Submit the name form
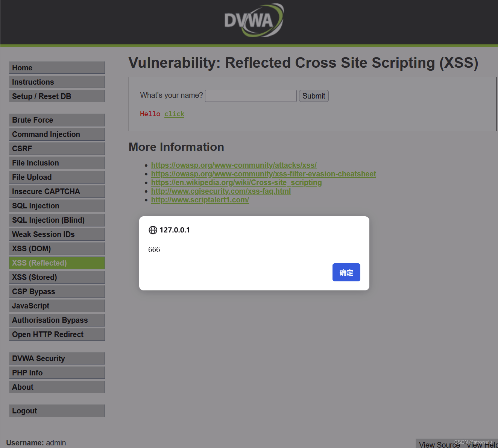The image size is (498, 448). [314, 96]
